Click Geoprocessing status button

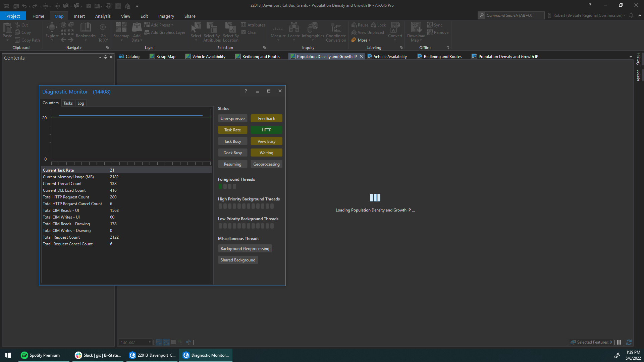[266, 164]
